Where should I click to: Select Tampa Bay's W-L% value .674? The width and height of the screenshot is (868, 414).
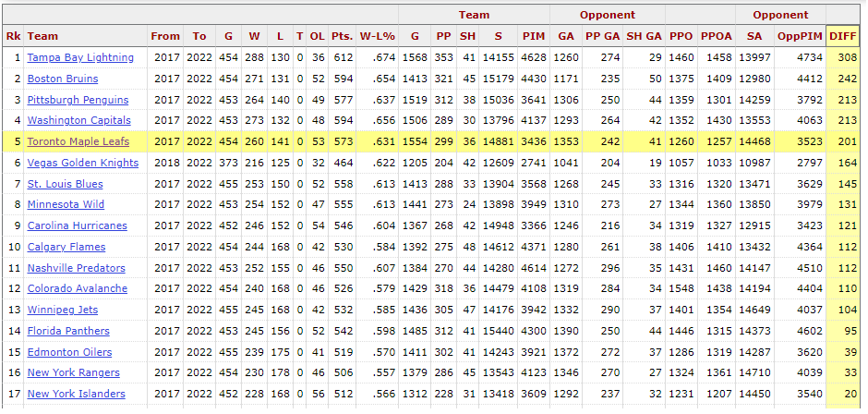point(385,57)
